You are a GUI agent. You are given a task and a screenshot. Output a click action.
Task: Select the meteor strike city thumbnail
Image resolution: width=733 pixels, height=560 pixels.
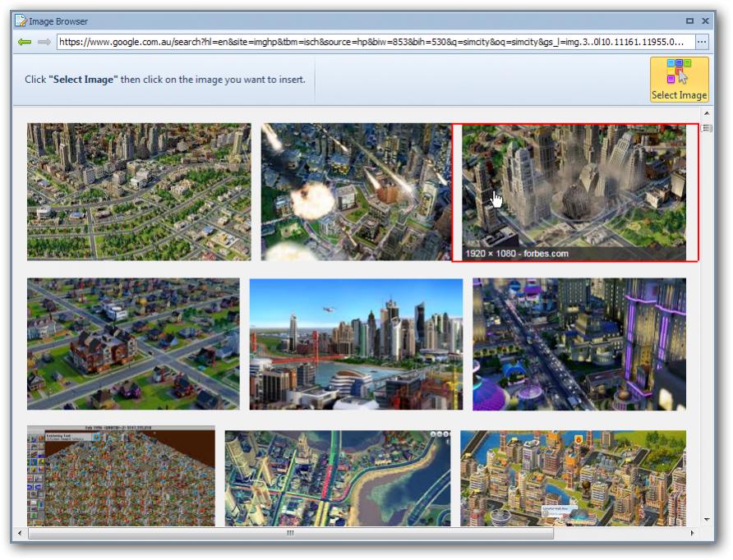click(x=356, y=191)
